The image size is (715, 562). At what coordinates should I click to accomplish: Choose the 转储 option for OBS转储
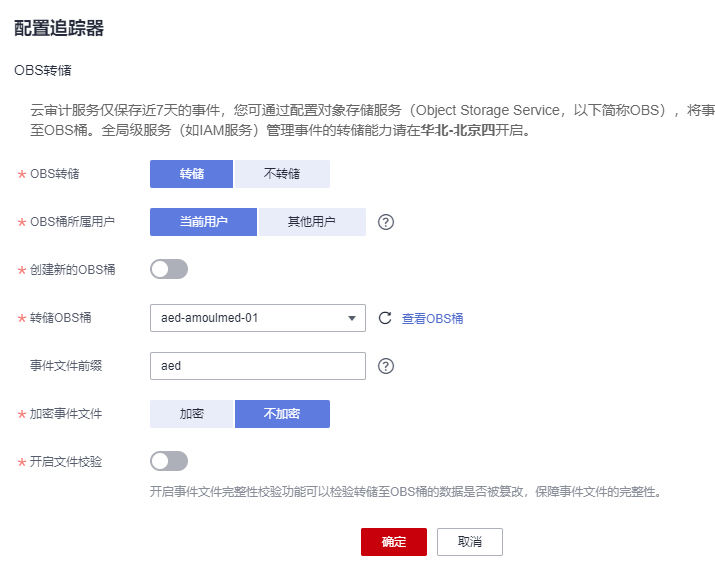pyautogui.click(x=192, y=174)
